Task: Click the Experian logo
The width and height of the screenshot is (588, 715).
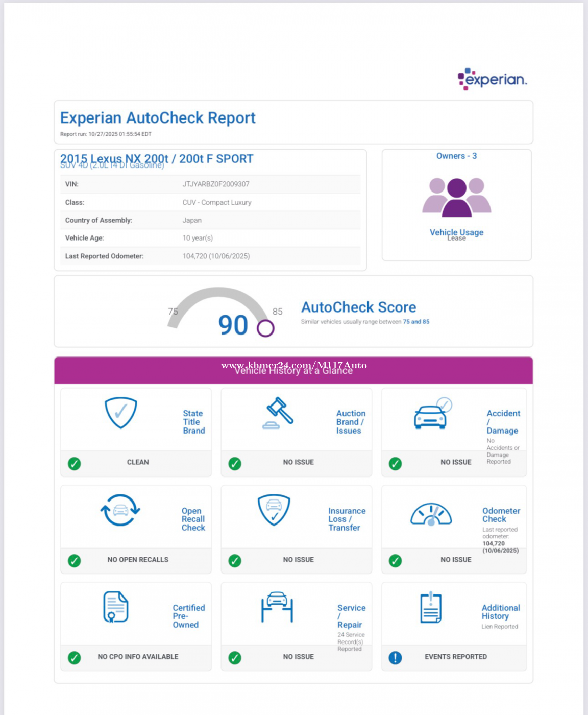Action: (x=492, y=79)
